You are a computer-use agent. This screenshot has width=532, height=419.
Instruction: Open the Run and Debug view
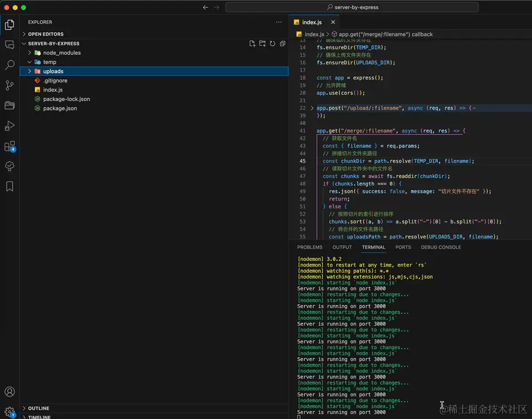(x=9, y=125)
